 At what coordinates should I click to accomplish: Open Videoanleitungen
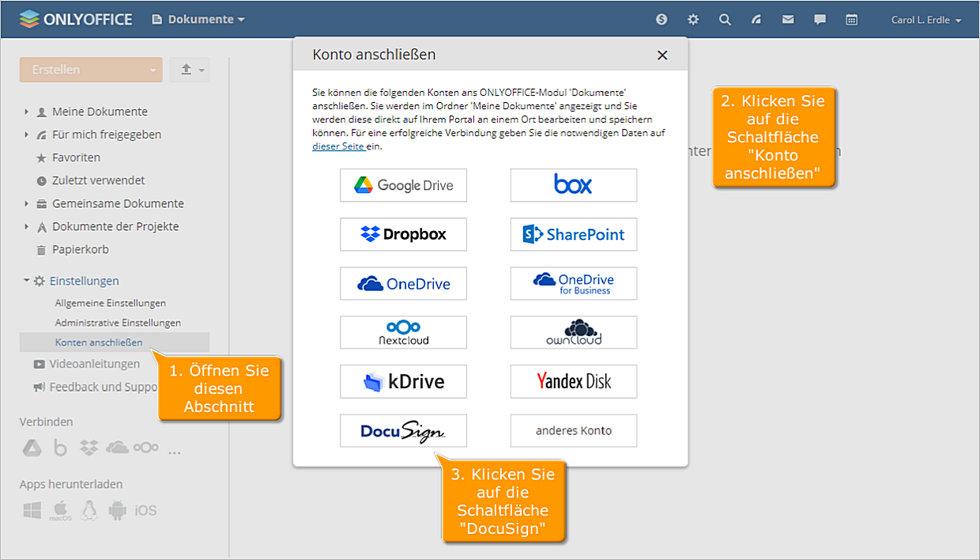pyautogui.click(x=94, y=364)
